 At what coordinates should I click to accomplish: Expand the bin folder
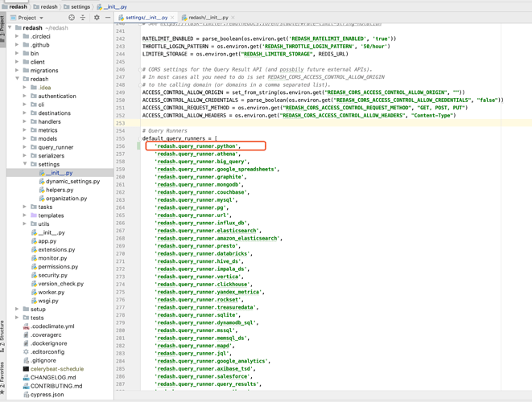pos(17,53)
